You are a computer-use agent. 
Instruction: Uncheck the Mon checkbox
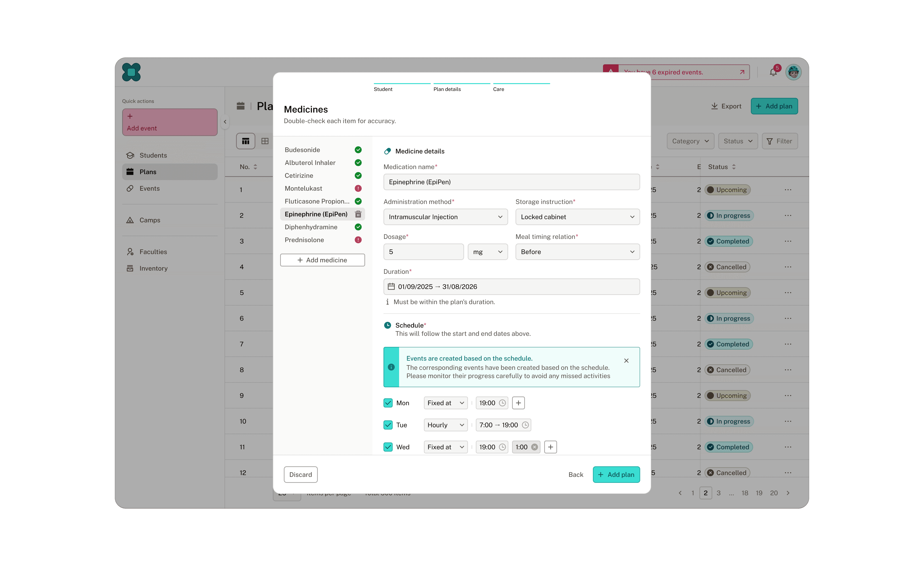click(x=388, y=403)
